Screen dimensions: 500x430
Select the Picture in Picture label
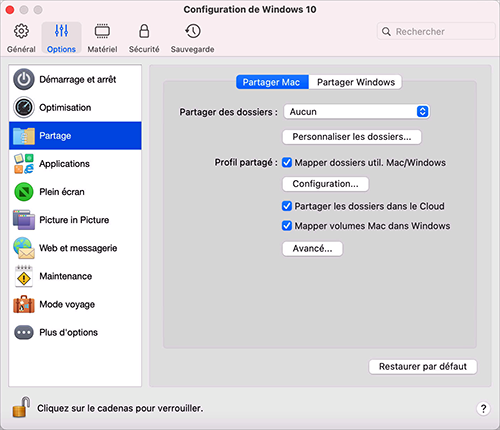click(x=74, y=220)
